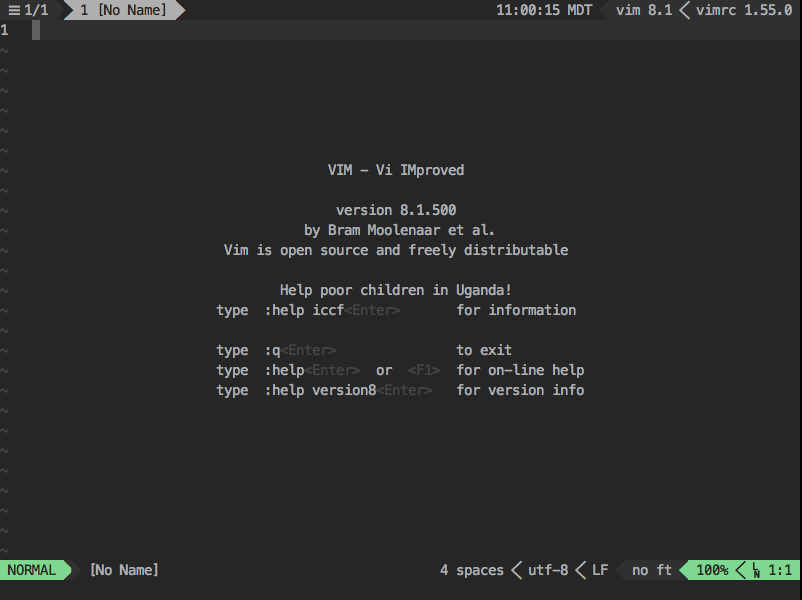Click the 'vimrc 1.55.0' label
The width and height of the screenshot is (802, 600).
tap(744, 10)
